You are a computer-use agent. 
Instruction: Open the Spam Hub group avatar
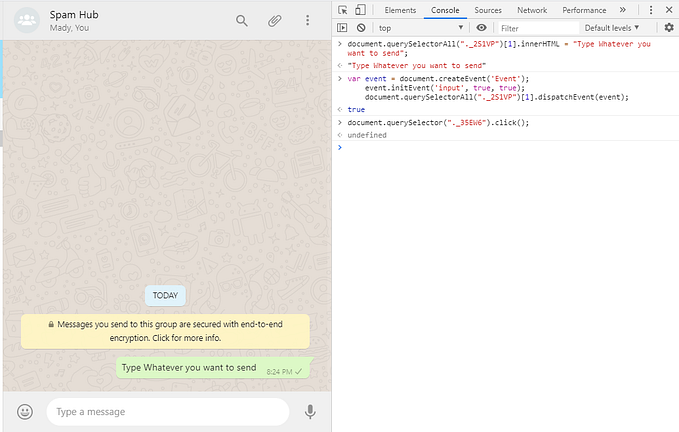tap(27, 20)
